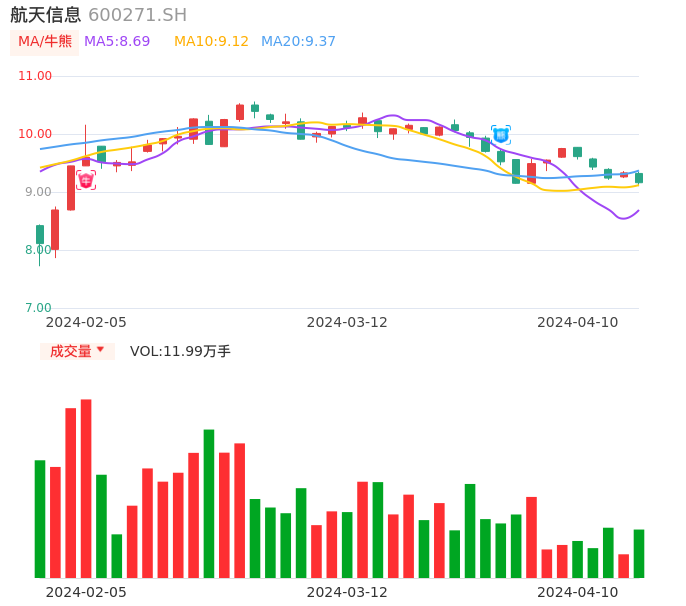Screen dimensions: 686x606
Task: Click the first green volume bar
Action: pos(40,518)
